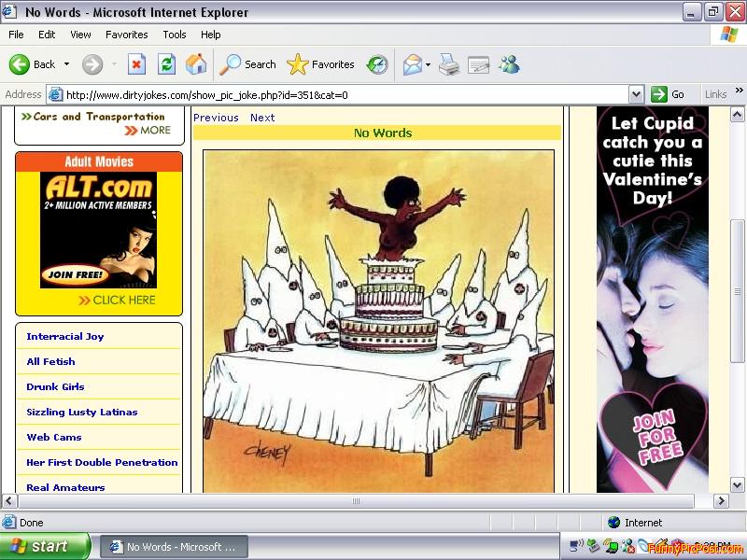Open the Tools menu
This screenshot has height=560, width=747.
175,35
